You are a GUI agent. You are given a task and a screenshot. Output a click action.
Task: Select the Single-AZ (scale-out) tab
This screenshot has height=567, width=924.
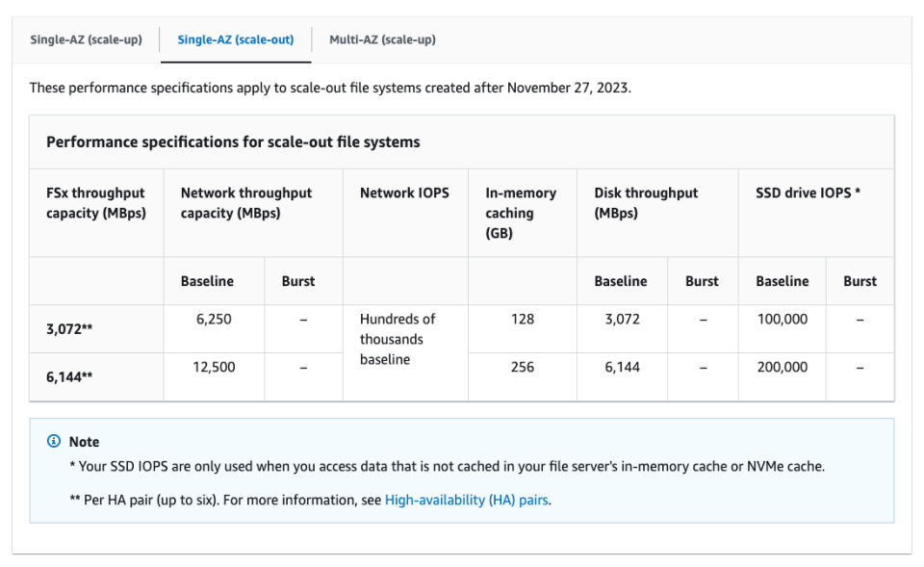point(235,39)
